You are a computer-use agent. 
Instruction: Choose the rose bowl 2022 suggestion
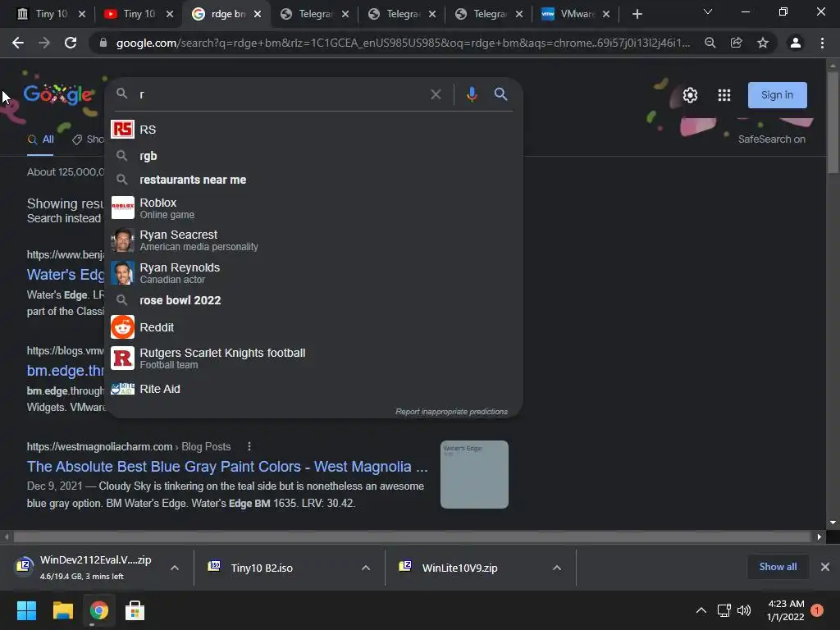click(x=314, y=300)
